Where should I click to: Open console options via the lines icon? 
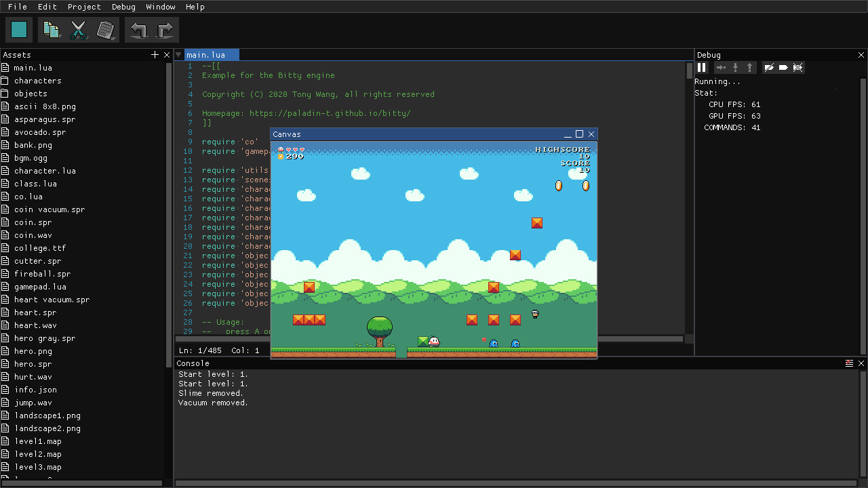[x=849, y=363]
